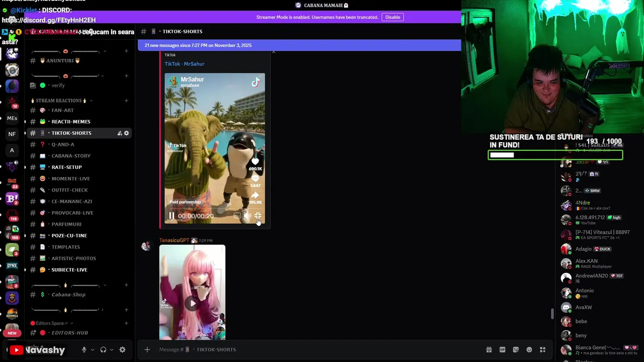Image resolution: width=644 pixels, height=362 pixels.
Task: Deafen audio with the headphones icon
Action: [103, 349]
